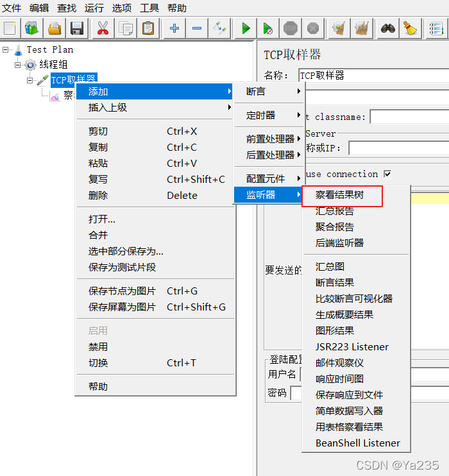Viewport: 449px width, 476px height.
Task: Click the Toggle enable/disable icon in the toolbar
Action: pyautogui.click(x=219, y=28)
